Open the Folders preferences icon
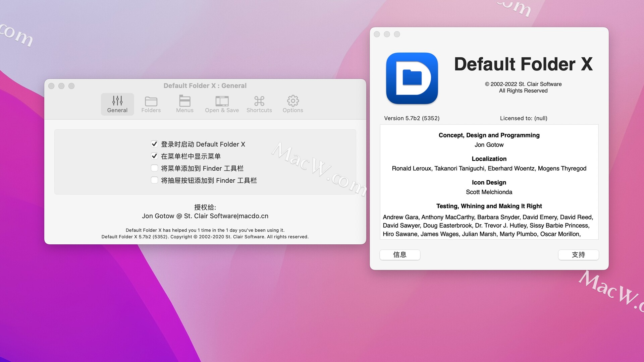The width and height of the screenshot is (644, 362). pyautogui.click(x=151, y=101)
